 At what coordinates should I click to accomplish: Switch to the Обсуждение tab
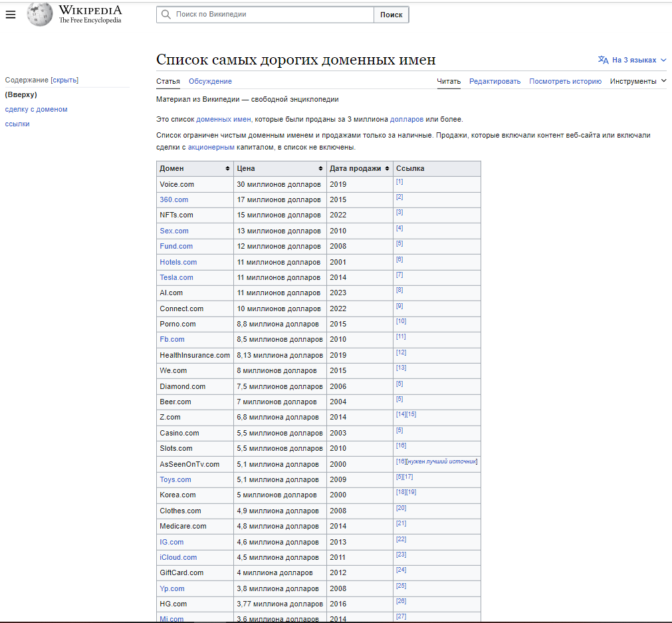point(210,81)
